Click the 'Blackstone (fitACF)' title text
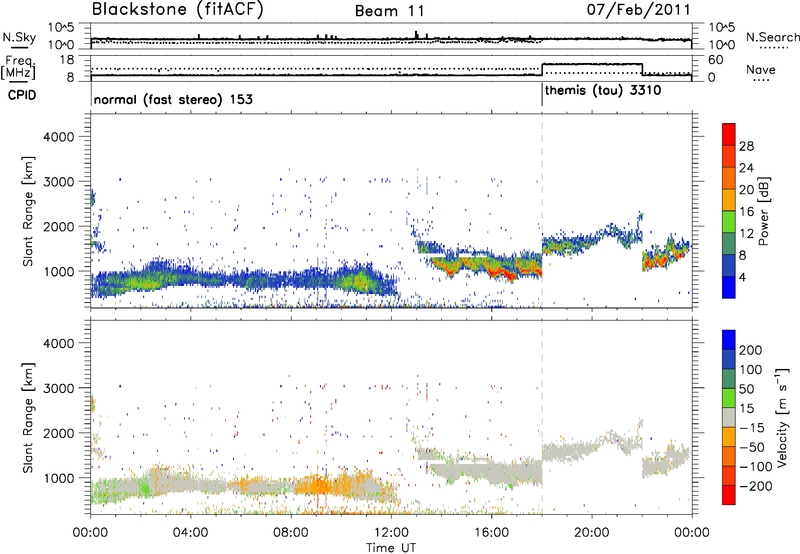 pyautogui.click(x=177, y=9)
